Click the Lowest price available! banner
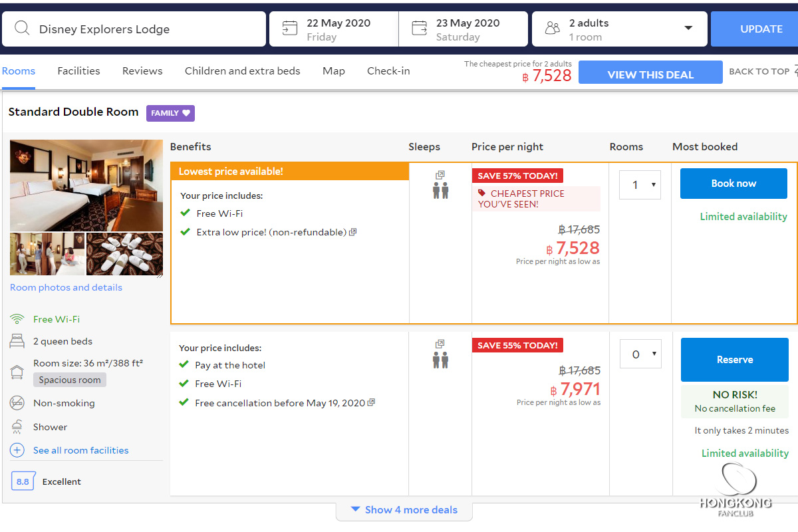Screen dimensions: 798x532 click(x=290, y=171)
